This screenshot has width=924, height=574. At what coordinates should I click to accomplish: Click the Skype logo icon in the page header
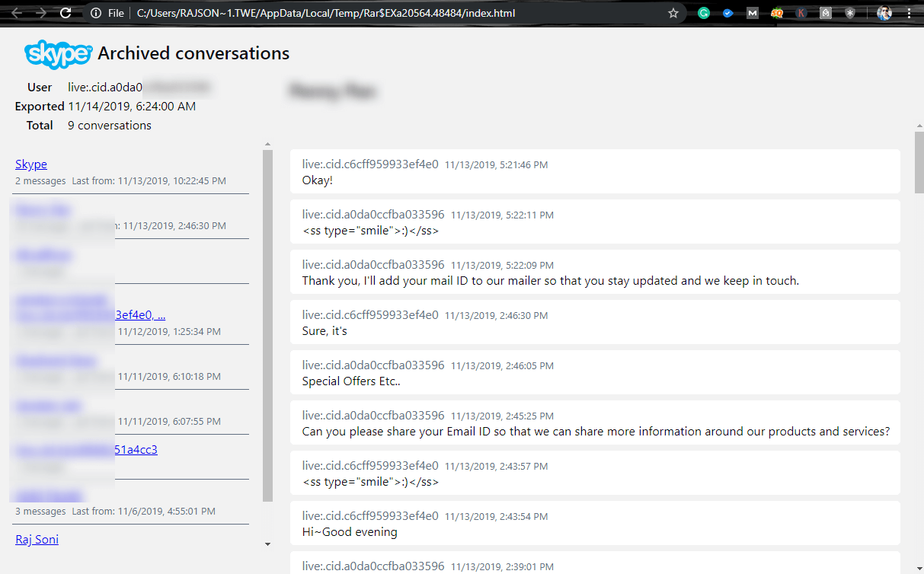(58, 54)
